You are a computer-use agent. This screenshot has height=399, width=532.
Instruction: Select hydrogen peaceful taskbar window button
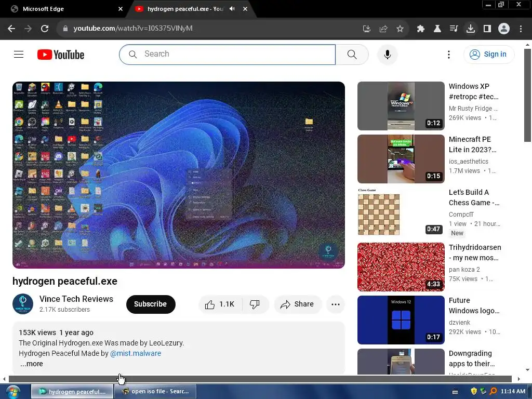coord(72,391)
